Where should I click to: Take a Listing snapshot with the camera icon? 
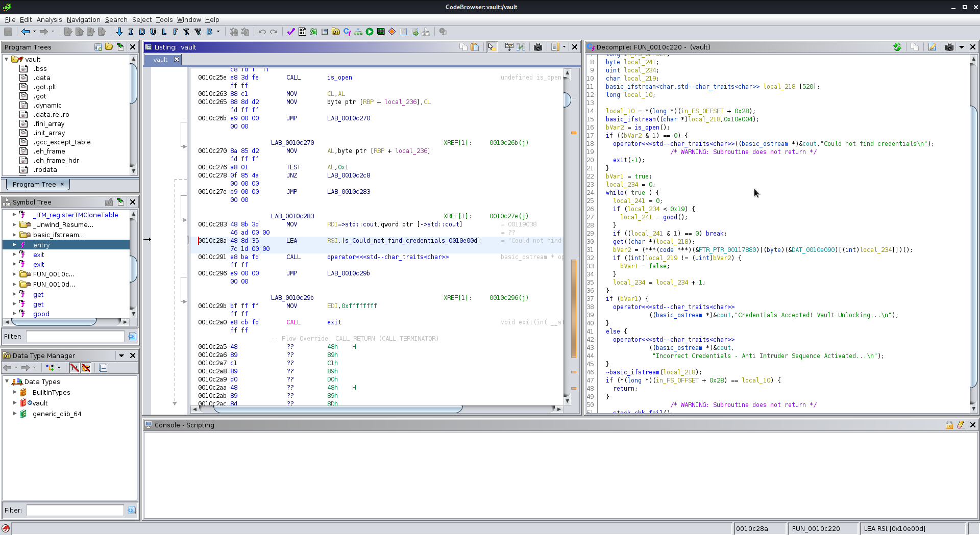538,47
